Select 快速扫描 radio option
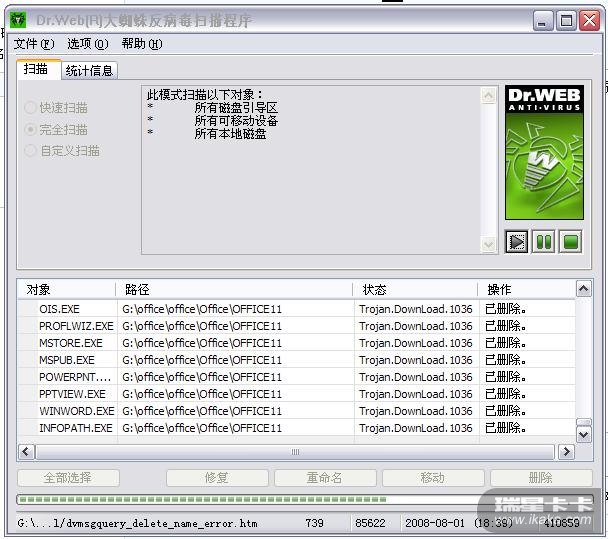Screen dimensions: 608x539 point(56,107)
